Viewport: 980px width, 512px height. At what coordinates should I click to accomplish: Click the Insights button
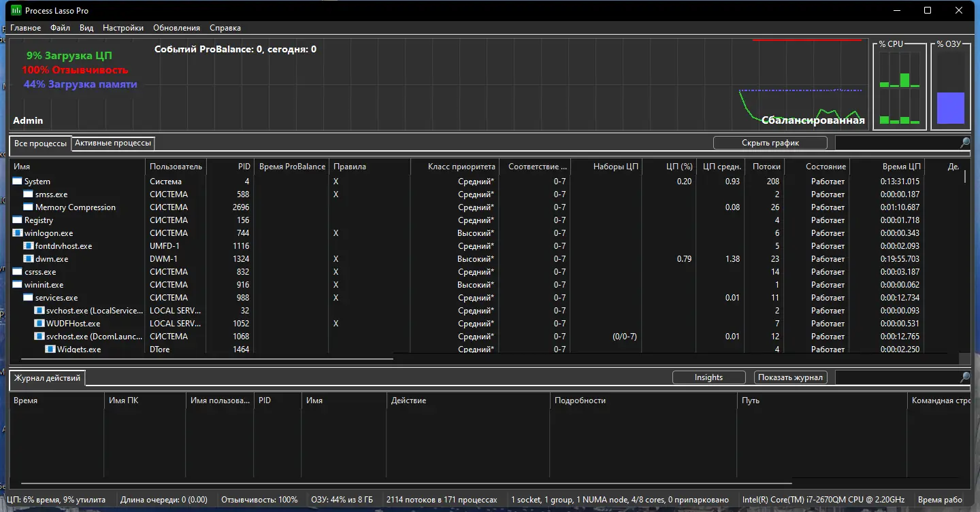708,377
